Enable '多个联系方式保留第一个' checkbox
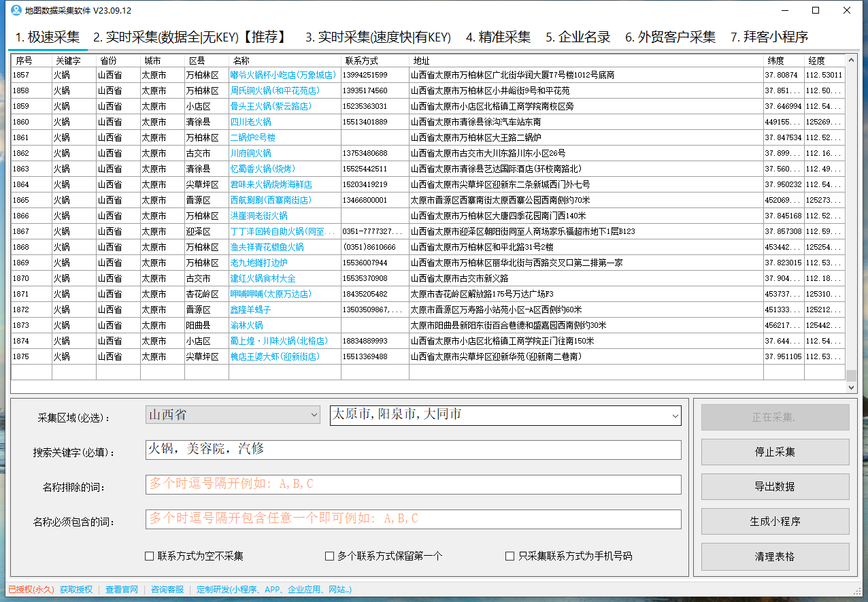This screenshot has width=868, height=602. pos(330,556)
